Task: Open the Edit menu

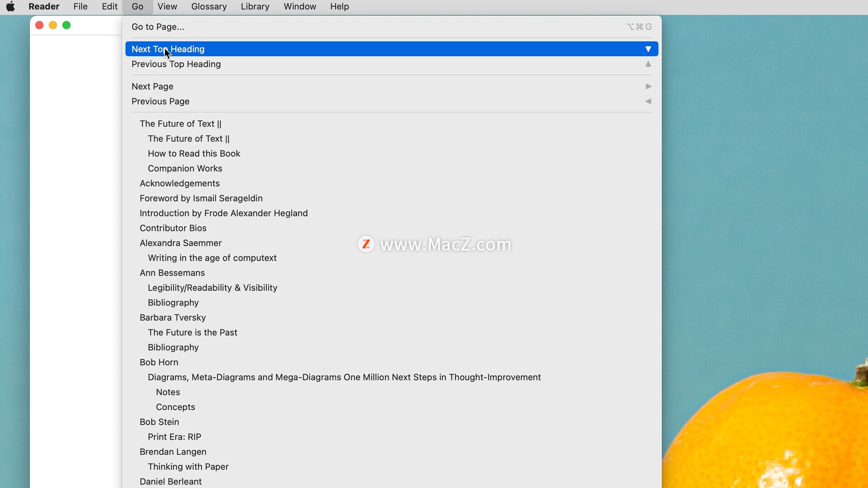Action: coord(109,7)
